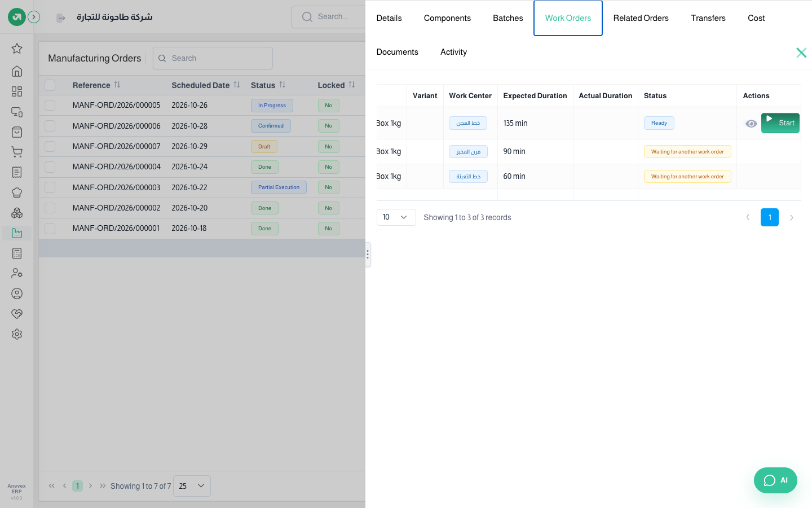
Task: Open the handshake heart icon in sidebar
Action: pos(17,314)
